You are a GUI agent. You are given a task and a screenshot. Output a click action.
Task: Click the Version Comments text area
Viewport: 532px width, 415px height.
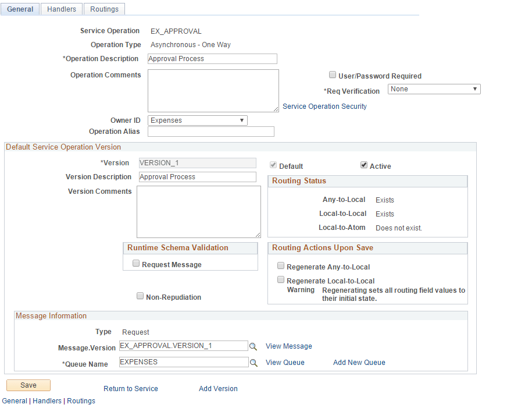pos(199,212)
